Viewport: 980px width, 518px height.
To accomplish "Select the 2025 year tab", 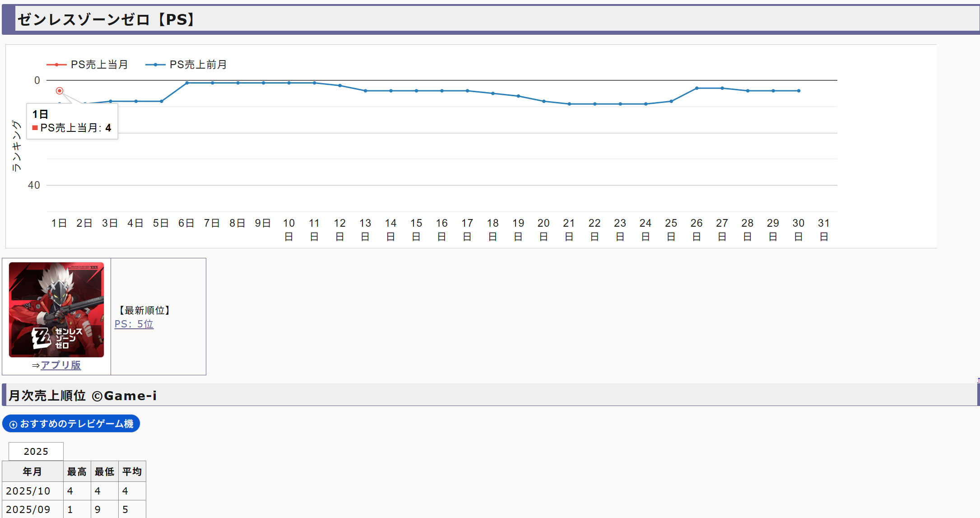I will (x=36, y=451).
